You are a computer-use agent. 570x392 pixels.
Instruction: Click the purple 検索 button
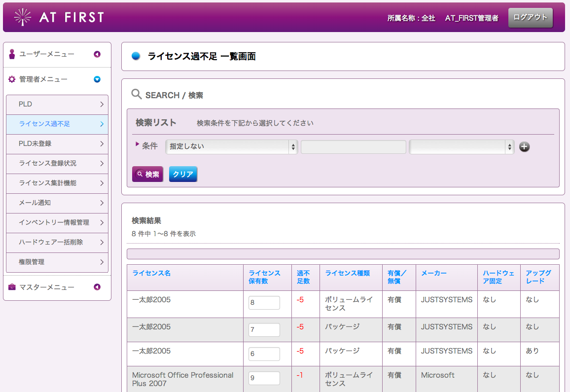(147, 174)
